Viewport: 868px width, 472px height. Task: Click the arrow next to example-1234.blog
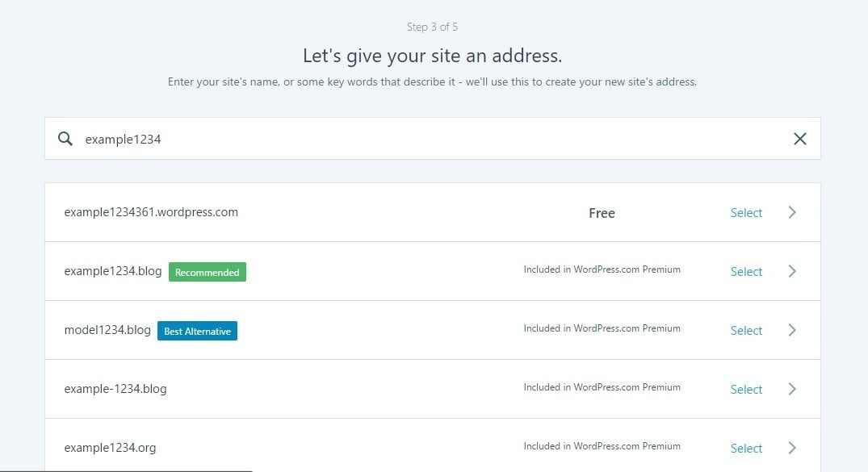tap(792, 389)
